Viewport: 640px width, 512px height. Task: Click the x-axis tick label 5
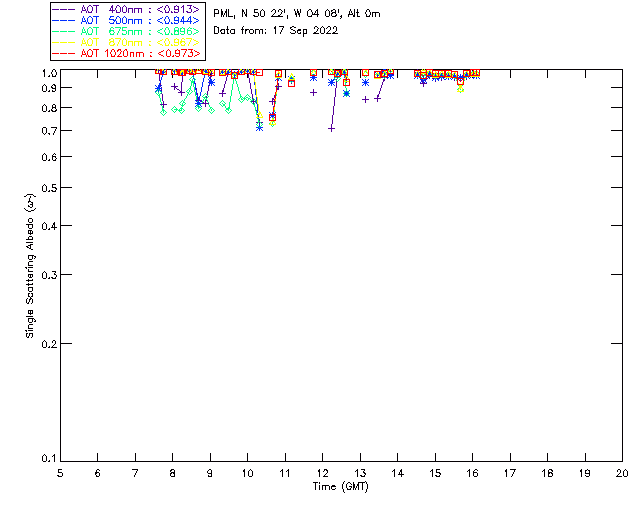(60, 472)
